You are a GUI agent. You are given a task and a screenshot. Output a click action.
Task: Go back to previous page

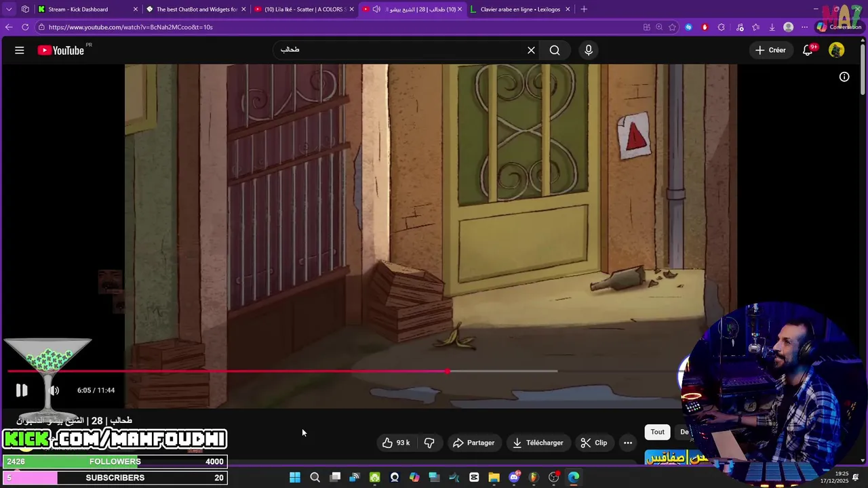click(x=9, y=27)
